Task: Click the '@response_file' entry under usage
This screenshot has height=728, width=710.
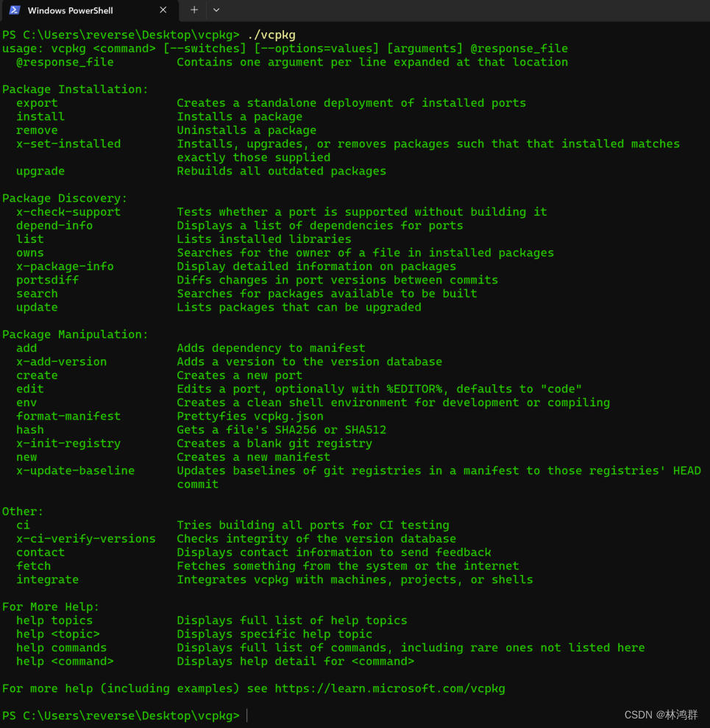Action: click(x=65, y=63)
